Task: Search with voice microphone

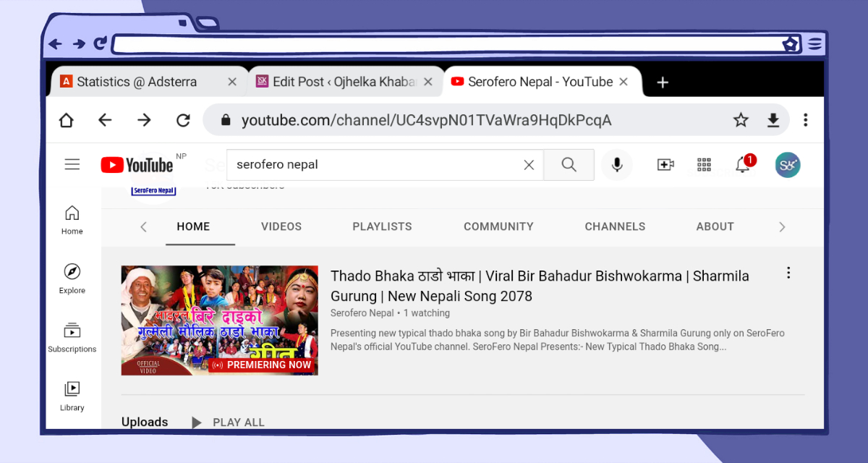Action: click(x=617, y=165)
